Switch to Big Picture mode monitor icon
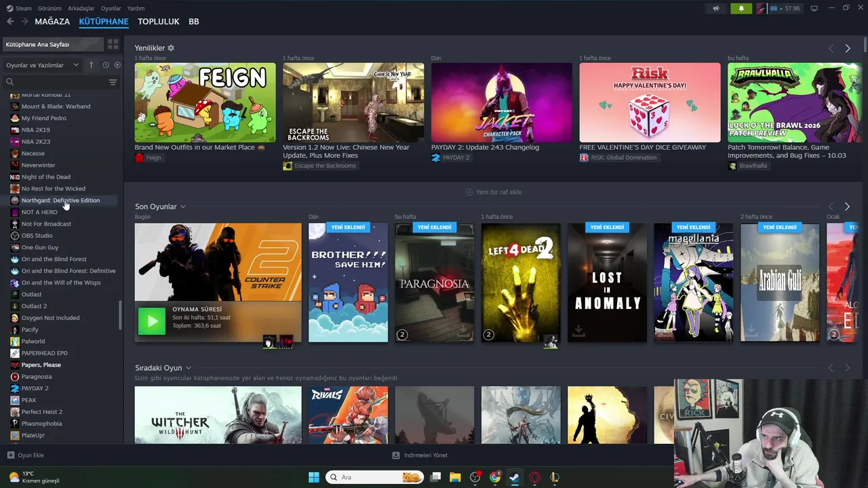The height and width of the screenshot is (488, 868). pos(814,8)
